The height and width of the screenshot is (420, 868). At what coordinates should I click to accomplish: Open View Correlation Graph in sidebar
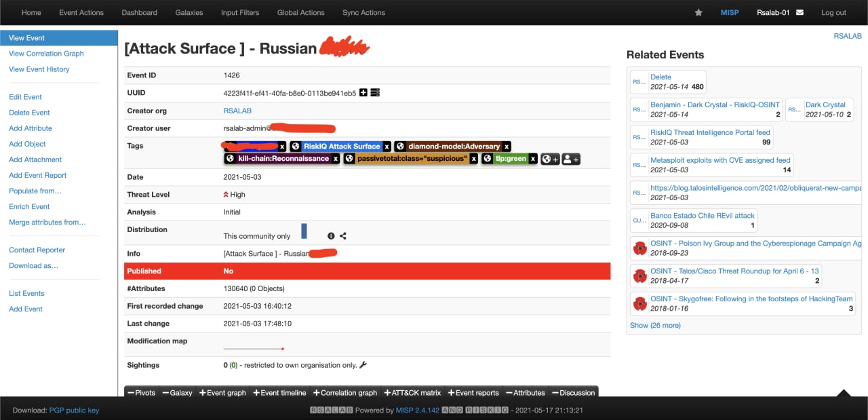[46, 54]
